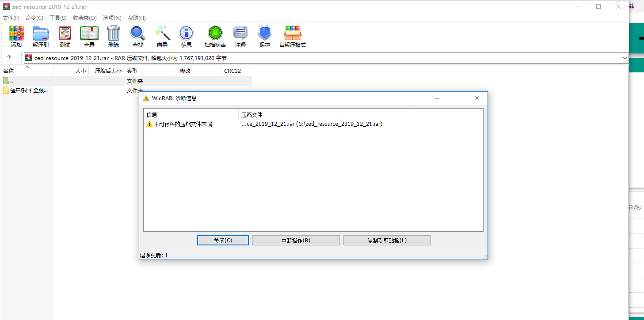Click the 复制到剪贴板(L) button
Viewport: 644px width, 320px height.
pyautogui.click(x=387, y=241)
